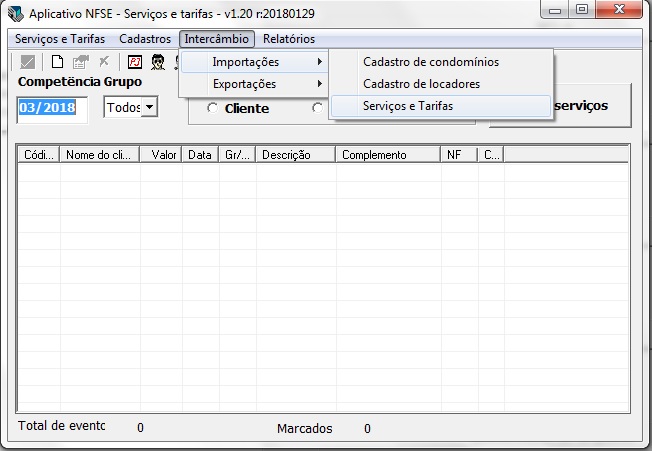Open the Grupo Todos dropdown
This screenshot has height=451, width=652.
(x=149, y=107)
